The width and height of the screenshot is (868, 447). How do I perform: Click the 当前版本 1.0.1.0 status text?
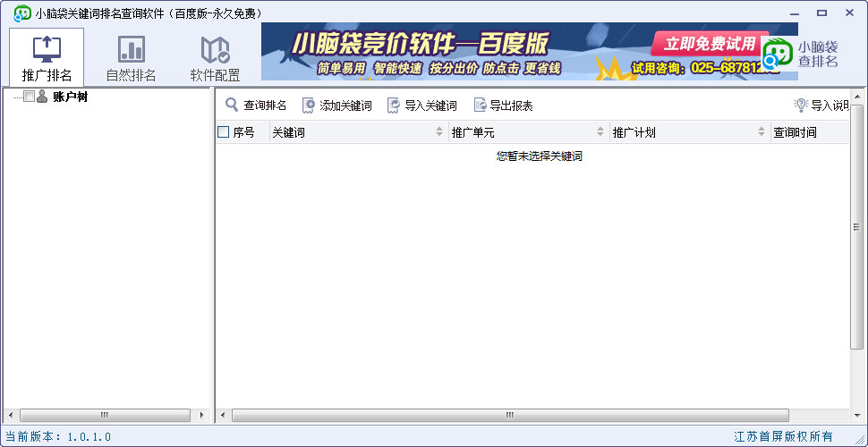(x=58, y=436)
